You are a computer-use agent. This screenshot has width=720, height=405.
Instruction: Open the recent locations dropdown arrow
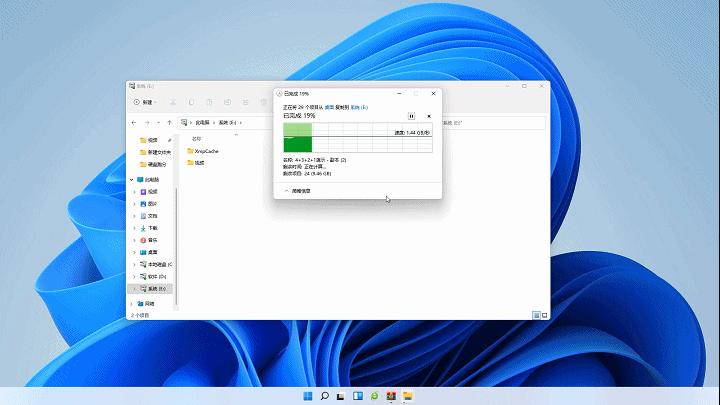click(158, 123)
